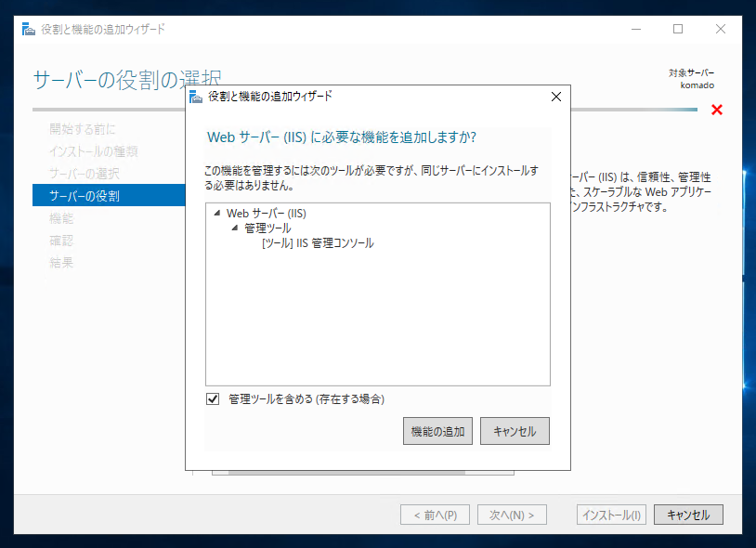Image resolution: width=756 pixels, height=548 pixels.
Task: Maximize the main wizard window
Action: 678,30
